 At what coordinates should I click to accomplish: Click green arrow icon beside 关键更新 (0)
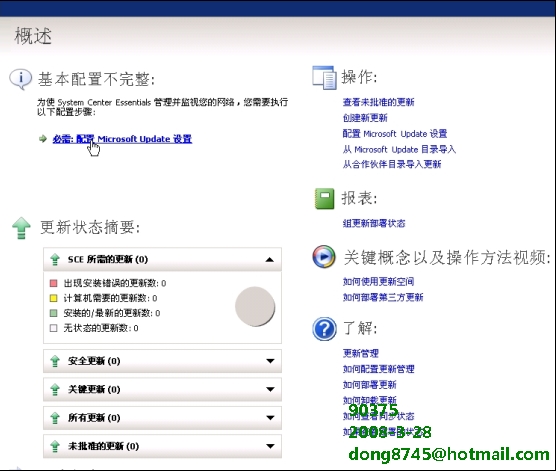55,389
